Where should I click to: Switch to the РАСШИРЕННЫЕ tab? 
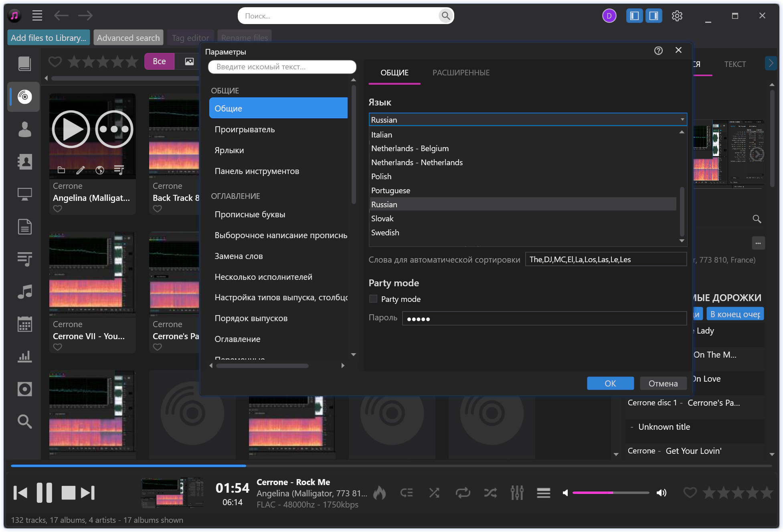(461, 73)
